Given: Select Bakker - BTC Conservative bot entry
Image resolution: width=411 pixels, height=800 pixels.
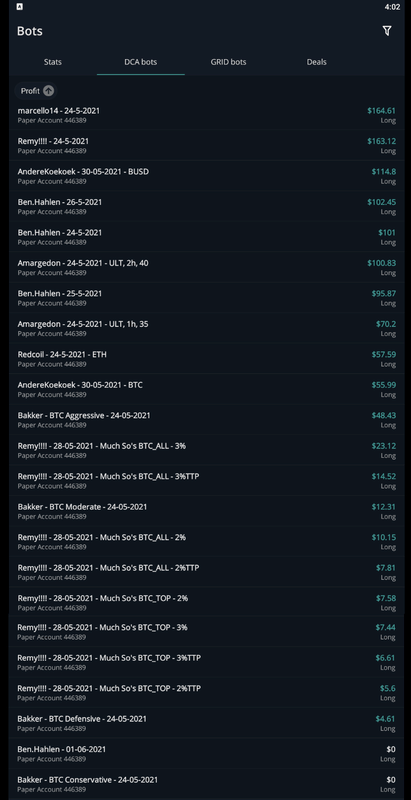Looking at the screenshot, I should click(x=207, y=784).
